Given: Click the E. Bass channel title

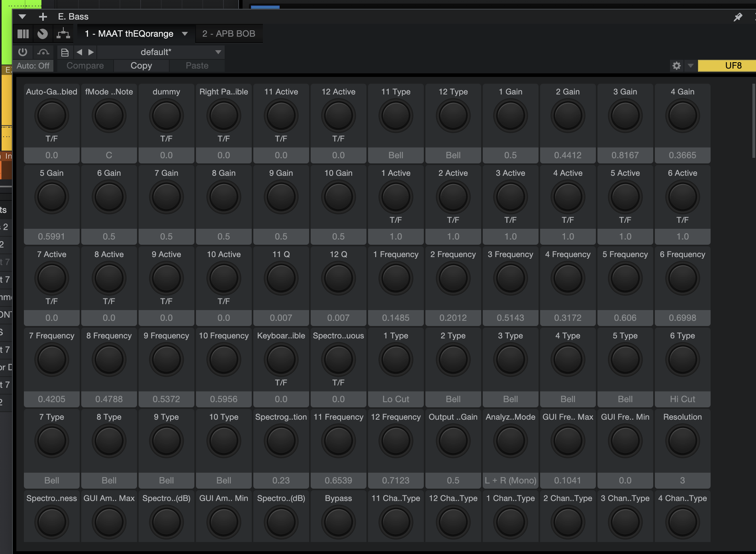Looking at the screenshot, I should [73, 17].
